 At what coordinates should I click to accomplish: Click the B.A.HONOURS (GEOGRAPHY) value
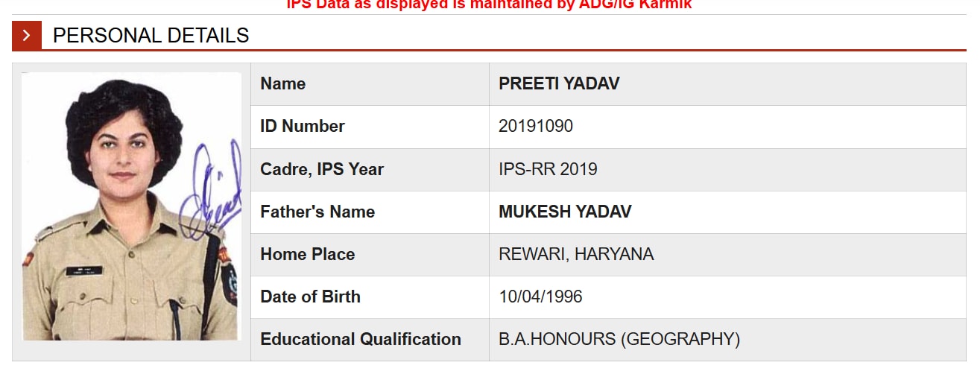point(619,339)
